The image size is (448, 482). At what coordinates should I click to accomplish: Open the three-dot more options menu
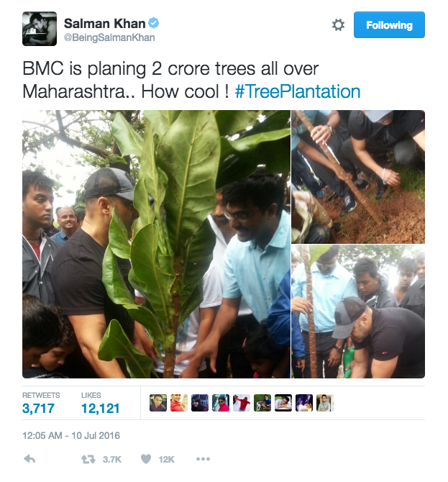[203, 459]
